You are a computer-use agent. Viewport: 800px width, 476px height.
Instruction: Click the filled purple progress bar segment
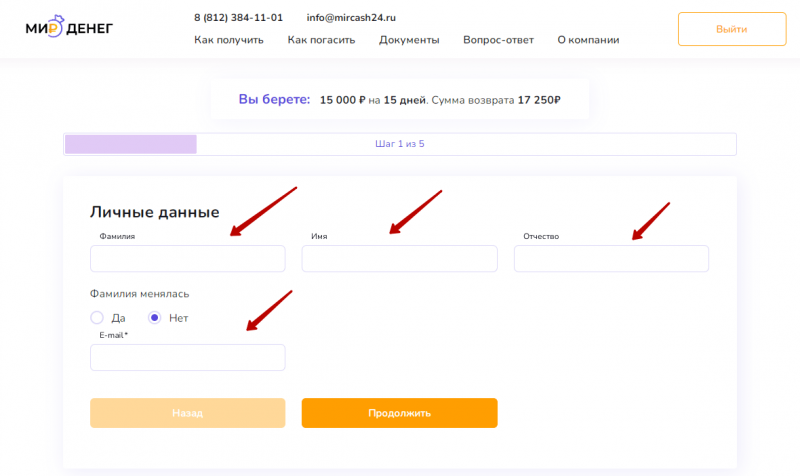point(131,144)
